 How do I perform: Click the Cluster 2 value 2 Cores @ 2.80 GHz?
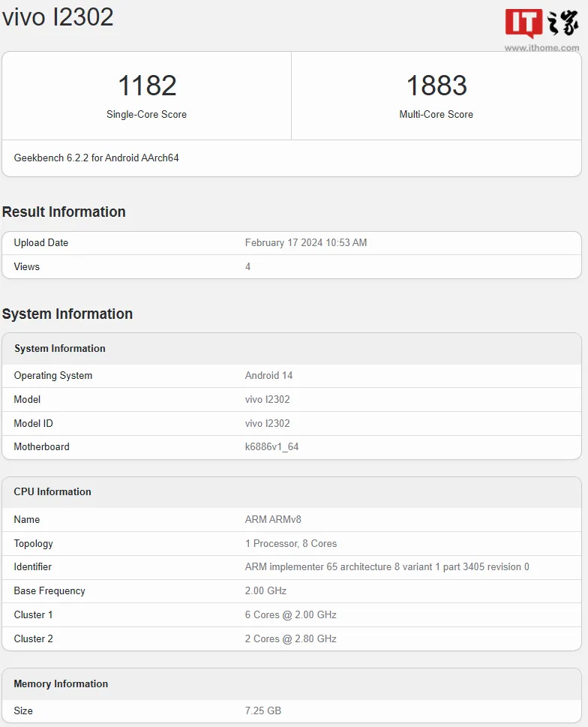click(290, 639)
